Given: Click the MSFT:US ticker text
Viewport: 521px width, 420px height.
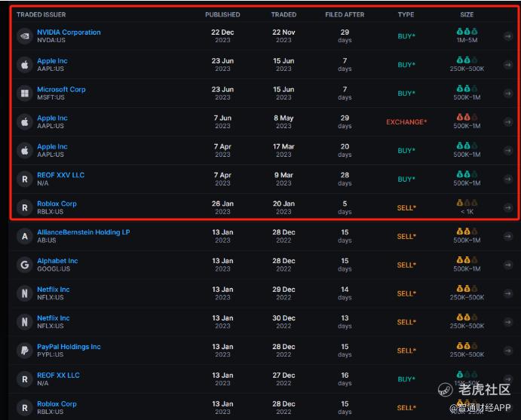Looking at the screenshot, I should (x=51, y=97).
